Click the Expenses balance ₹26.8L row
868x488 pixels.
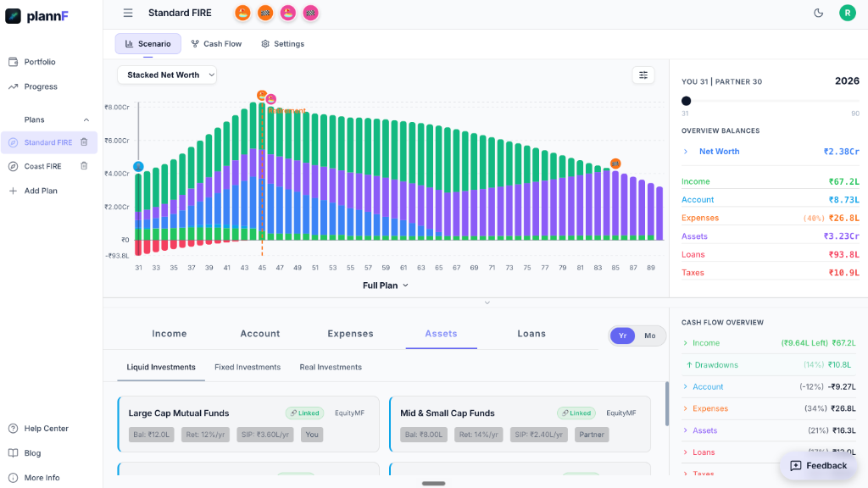770,218
